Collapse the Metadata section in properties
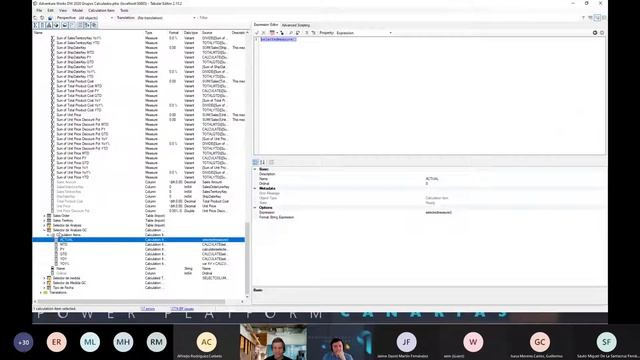640x360 pixels. point(255,189)
